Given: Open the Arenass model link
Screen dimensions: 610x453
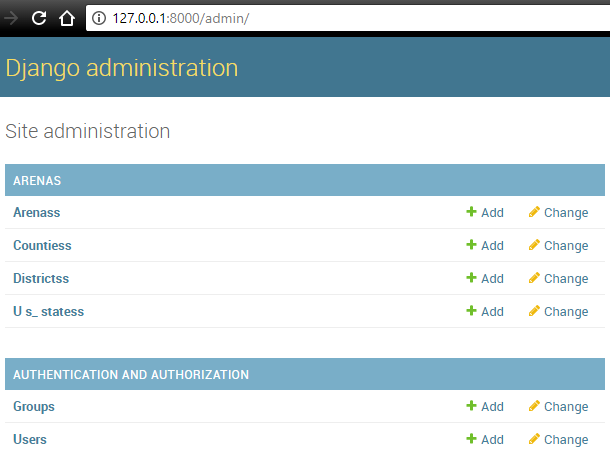Looking at the screenshot, I should point(37,212).
